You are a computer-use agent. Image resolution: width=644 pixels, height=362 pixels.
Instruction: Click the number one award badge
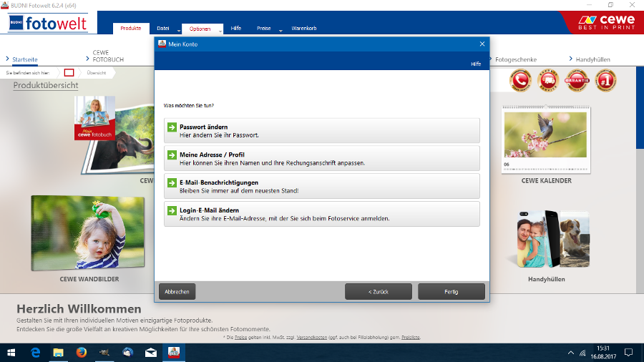(605, 81)
